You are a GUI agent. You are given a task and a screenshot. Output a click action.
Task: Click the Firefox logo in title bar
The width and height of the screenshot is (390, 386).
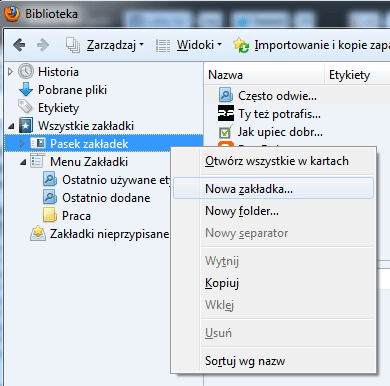(12, 14)
